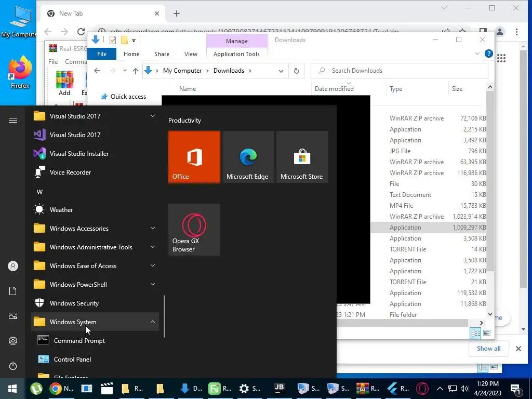532x399 pixels.
Task: Open notification center icon
Action: (515, 389)
